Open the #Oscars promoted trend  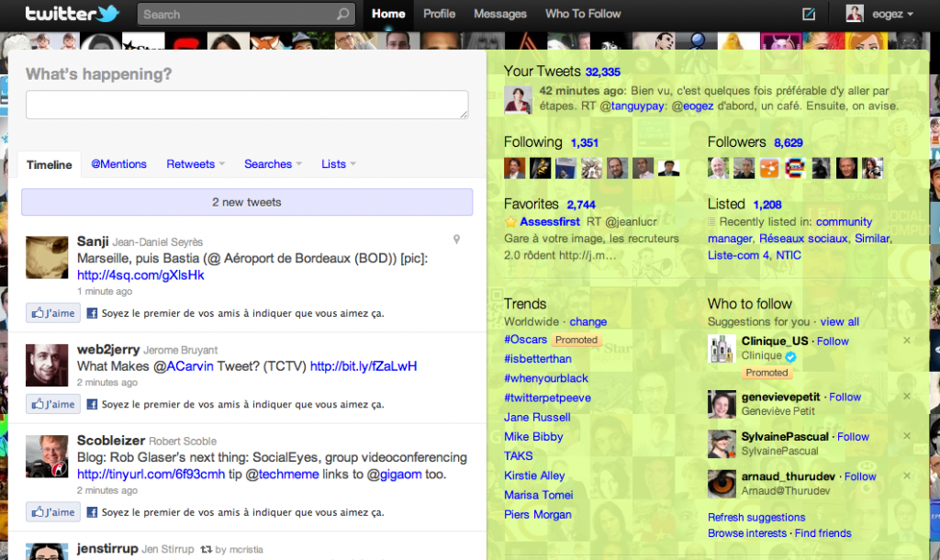(526, 340)
